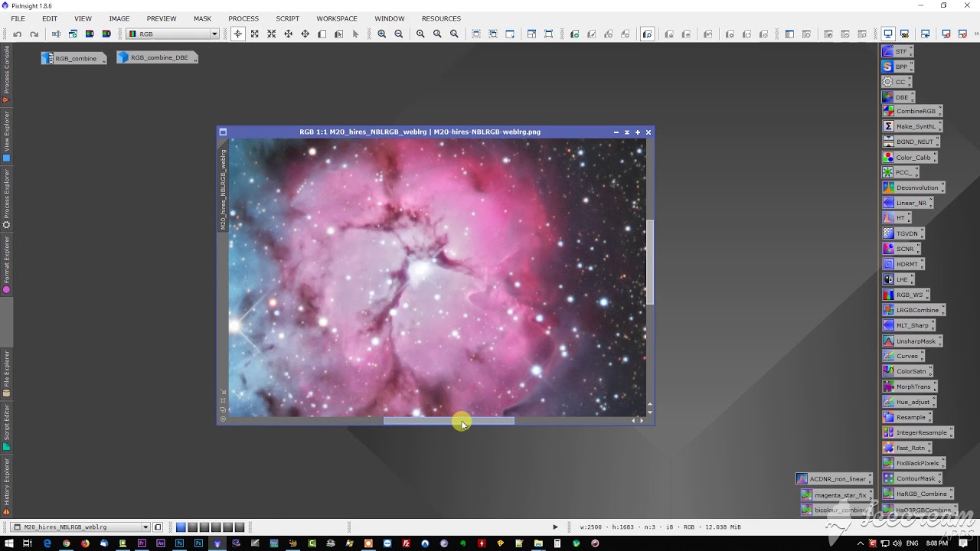Open the PROCESS menu
The image size is (980, 551).
243,18
